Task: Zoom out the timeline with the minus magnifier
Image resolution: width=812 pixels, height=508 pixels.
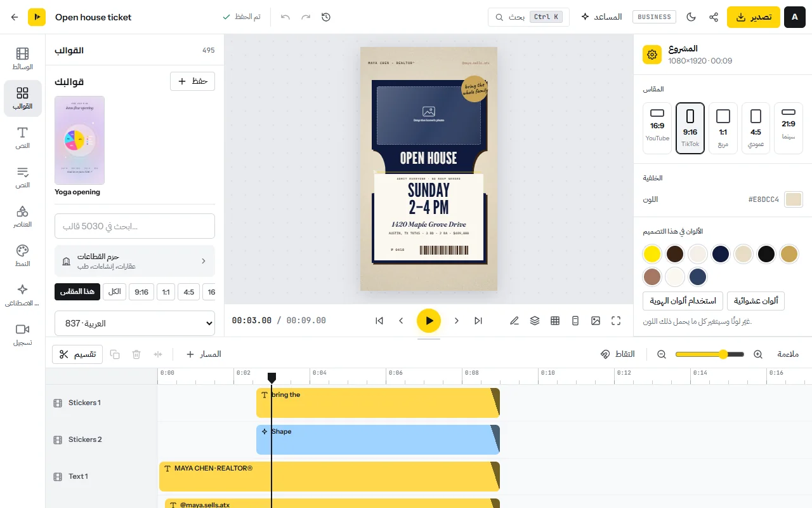Action: [662, 354]
